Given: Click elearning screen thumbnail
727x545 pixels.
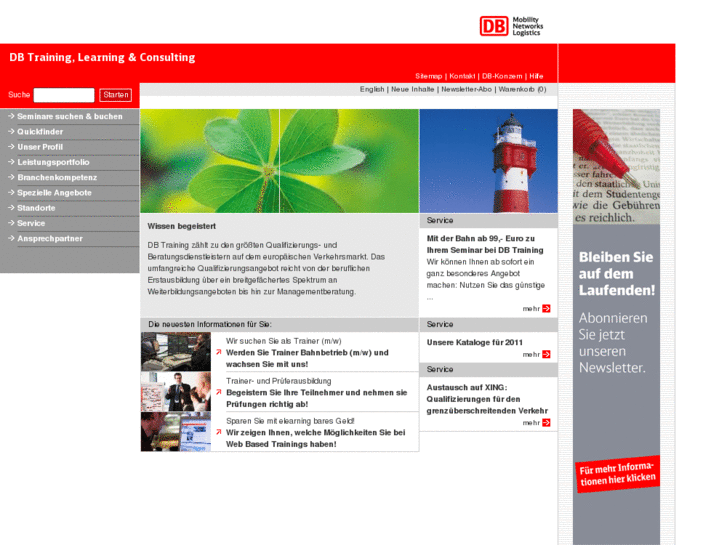Looking at the screenshot, I should point(176,431).
